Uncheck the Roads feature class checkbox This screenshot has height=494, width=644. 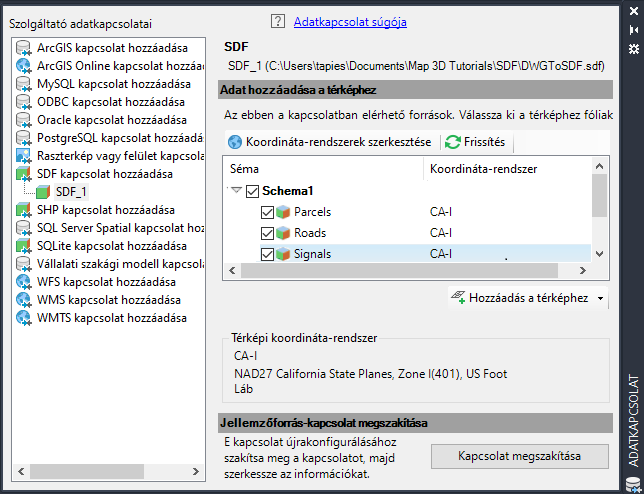(x=267, y=233)
